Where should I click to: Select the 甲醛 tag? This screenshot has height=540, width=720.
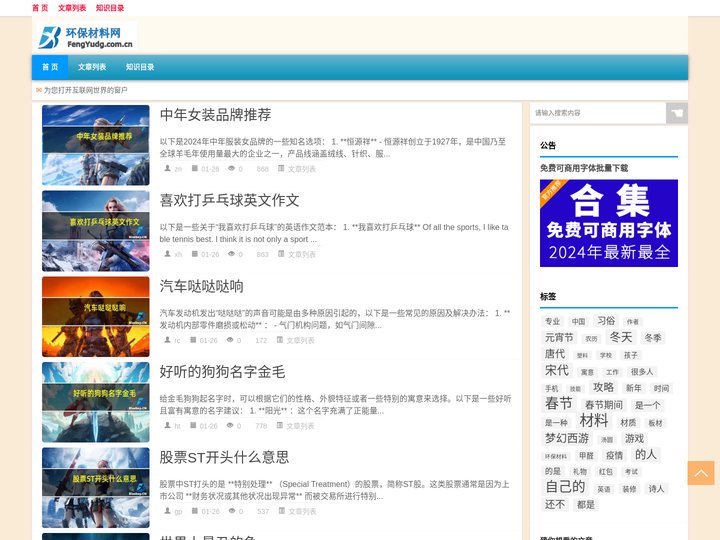tap(586, 456)
